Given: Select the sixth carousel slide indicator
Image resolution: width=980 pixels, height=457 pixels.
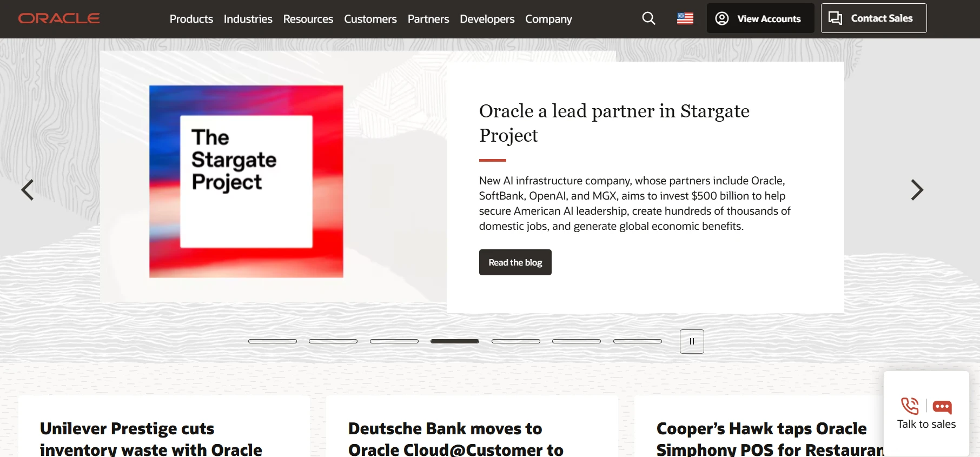Looking at the screenshot, I should coord(577,341).
